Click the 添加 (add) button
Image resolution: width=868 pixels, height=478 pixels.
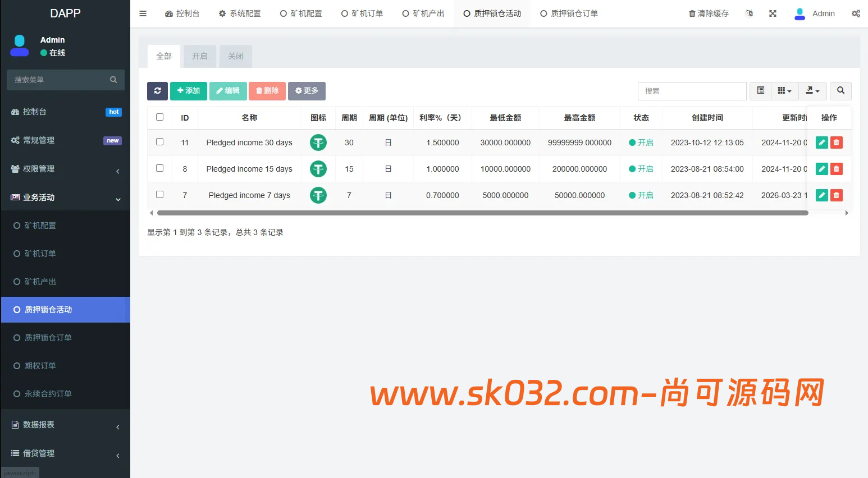(x=189, y=91)
